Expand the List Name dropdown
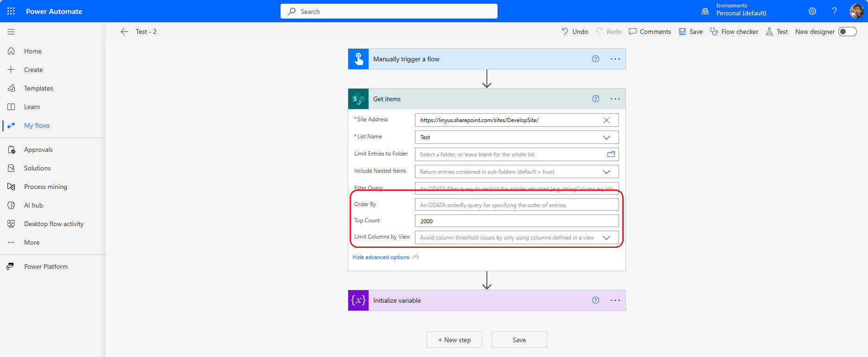The height and width of the screenshot is (357, 868). (606, 137)
